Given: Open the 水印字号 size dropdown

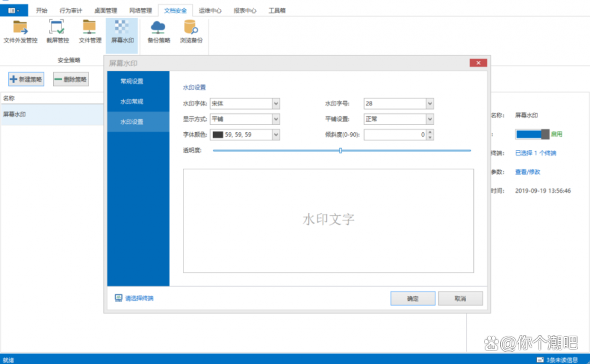Looking at the screenshot, I should point(430,104).
